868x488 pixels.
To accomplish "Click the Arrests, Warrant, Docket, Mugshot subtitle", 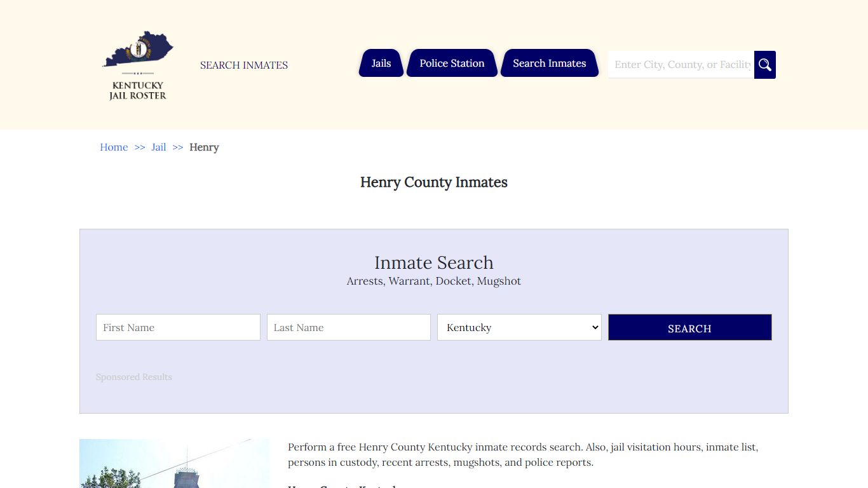I will pos(434,281).
